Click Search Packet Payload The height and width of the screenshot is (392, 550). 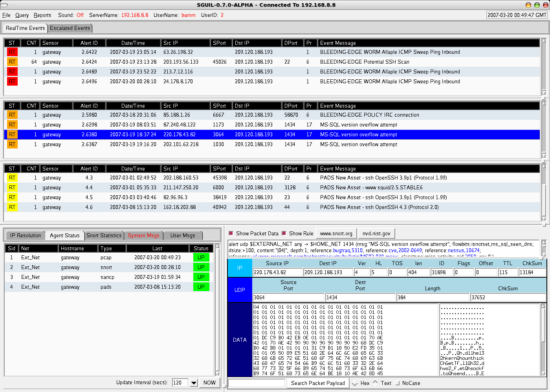317,383
